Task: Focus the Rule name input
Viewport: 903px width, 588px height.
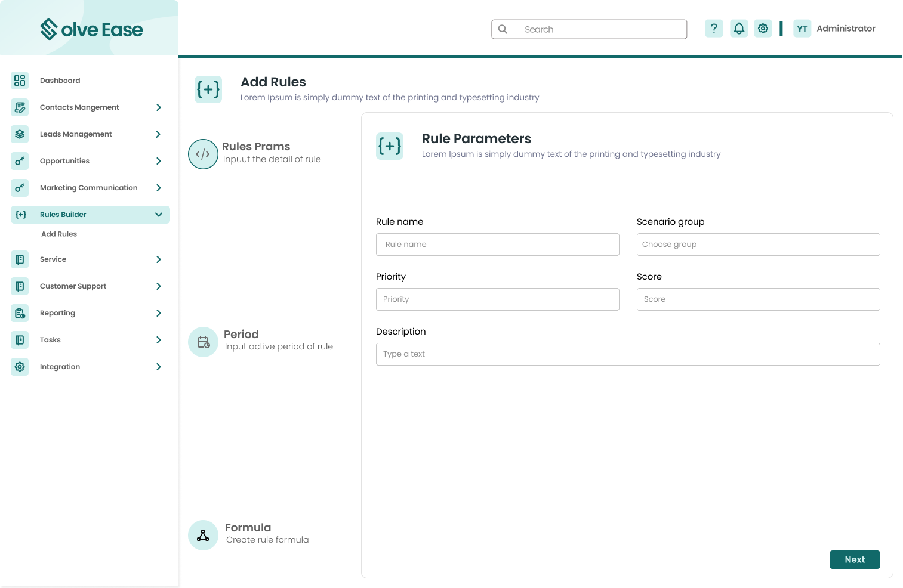Action: coord(497,245)
